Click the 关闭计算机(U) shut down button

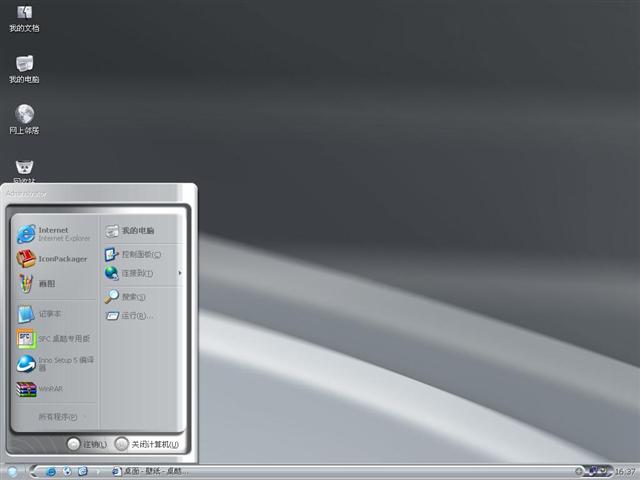(147, 444)
